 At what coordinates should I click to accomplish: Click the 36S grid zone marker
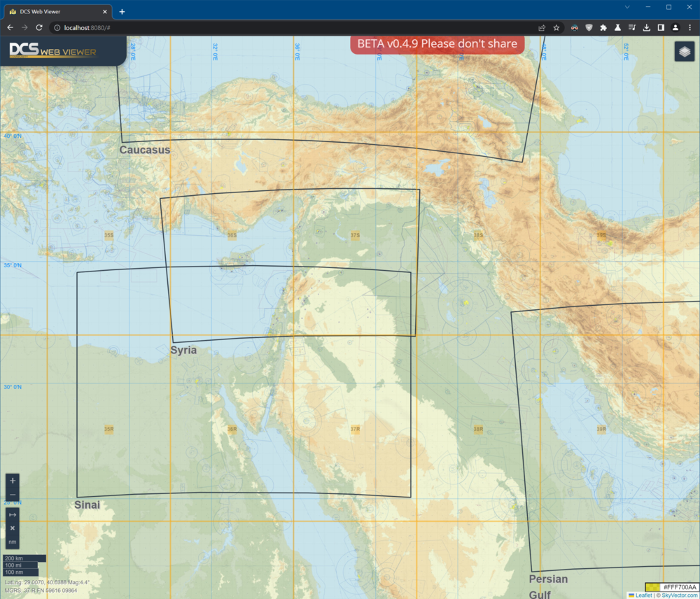232,235
